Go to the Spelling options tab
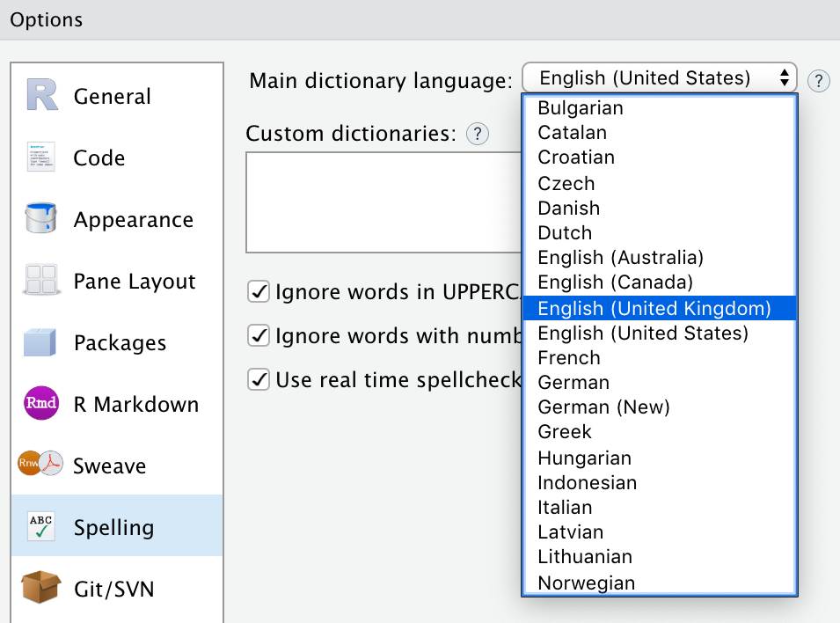The height and width of the screenshot is (623, 840). point(113,528)
